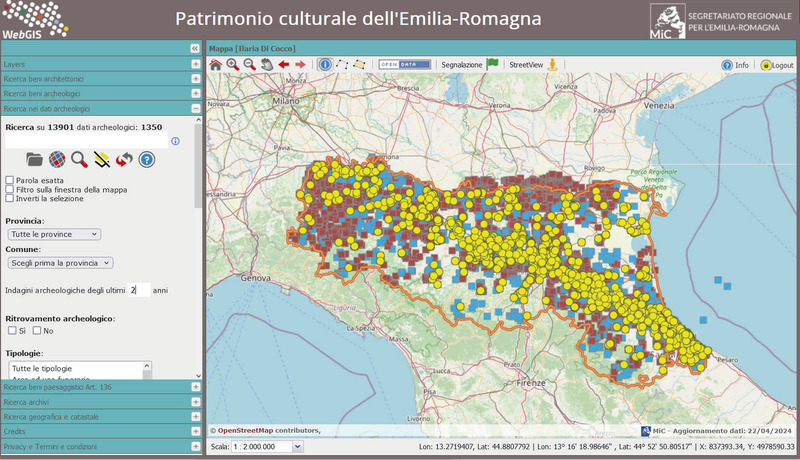Go to previous map view arrow
800x460 pixels.
pyautogui.click(x=284, y=64)
